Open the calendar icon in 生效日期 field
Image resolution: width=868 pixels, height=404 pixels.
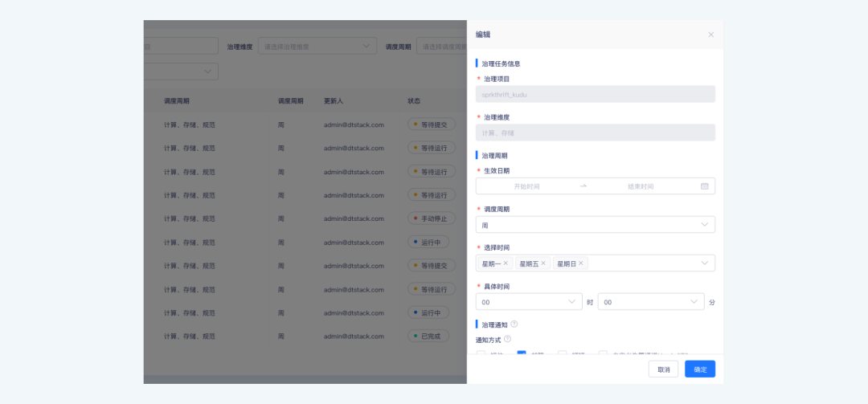tap(704, 186)
